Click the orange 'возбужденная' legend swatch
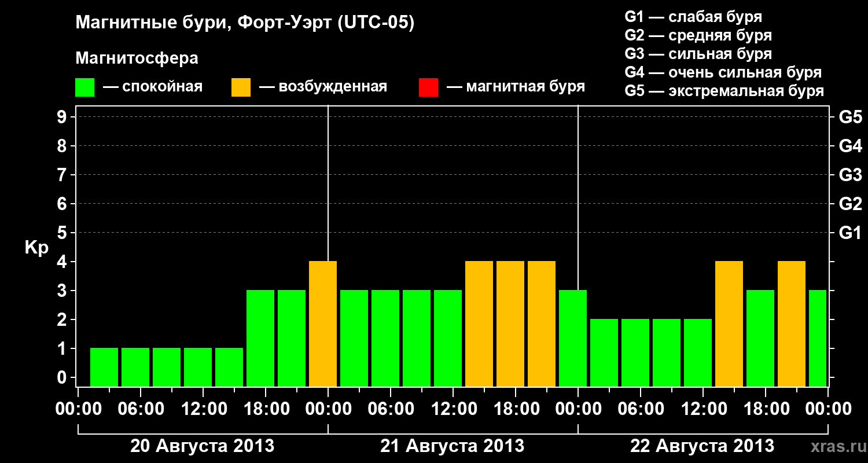 (241, 87)
